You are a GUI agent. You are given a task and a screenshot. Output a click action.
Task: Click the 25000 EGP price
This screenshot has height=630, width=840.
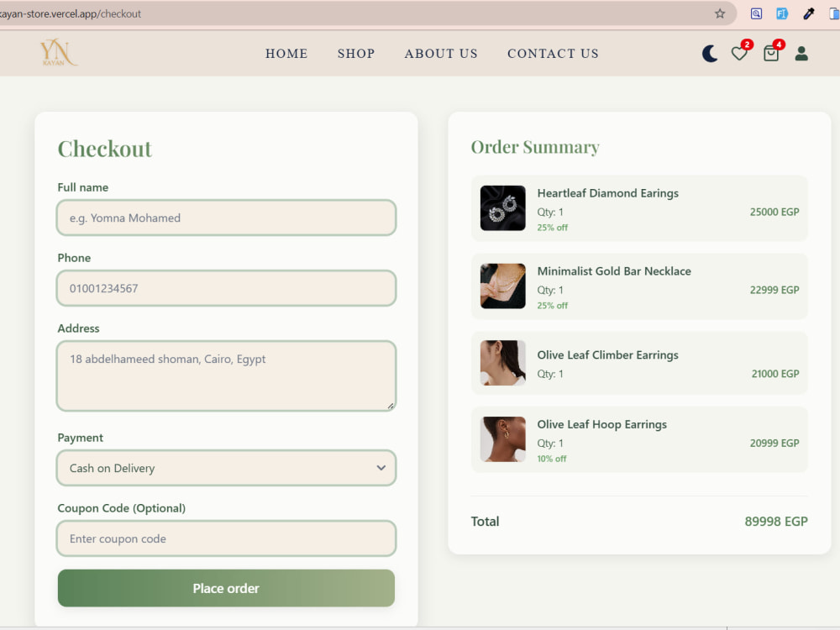pos(774,212)
